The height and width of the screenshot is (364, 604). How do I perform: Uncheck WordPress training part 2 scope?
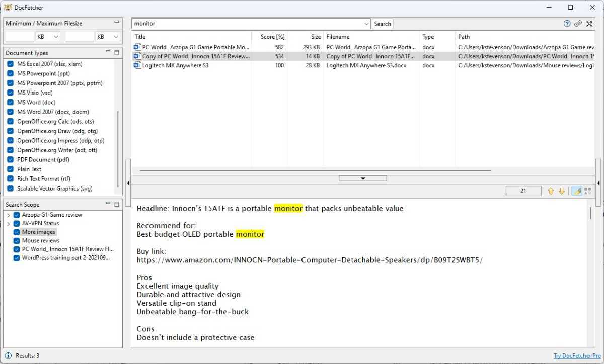[x=17, y=257]
